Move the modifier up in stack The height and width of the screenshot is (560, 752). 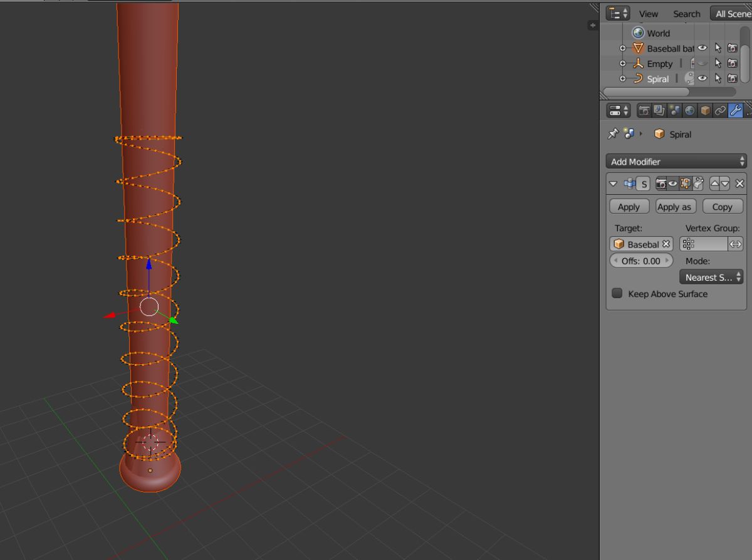714,184
